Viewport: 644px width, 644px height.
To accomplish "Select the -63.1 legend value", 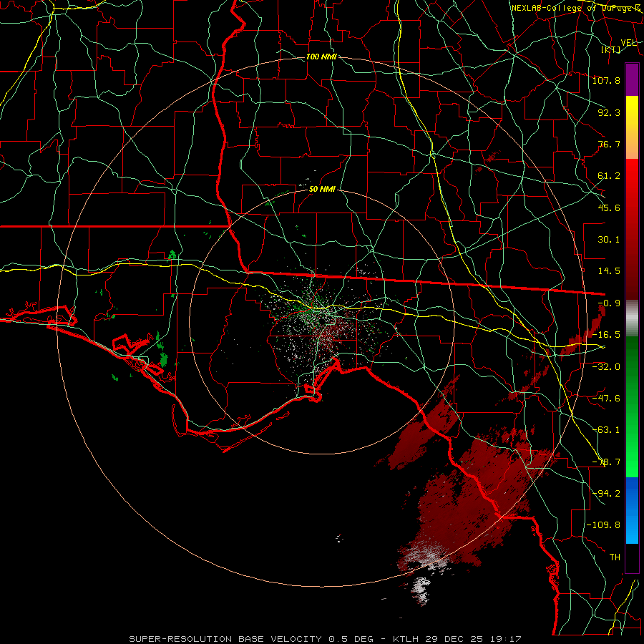I will click(606, 430).
